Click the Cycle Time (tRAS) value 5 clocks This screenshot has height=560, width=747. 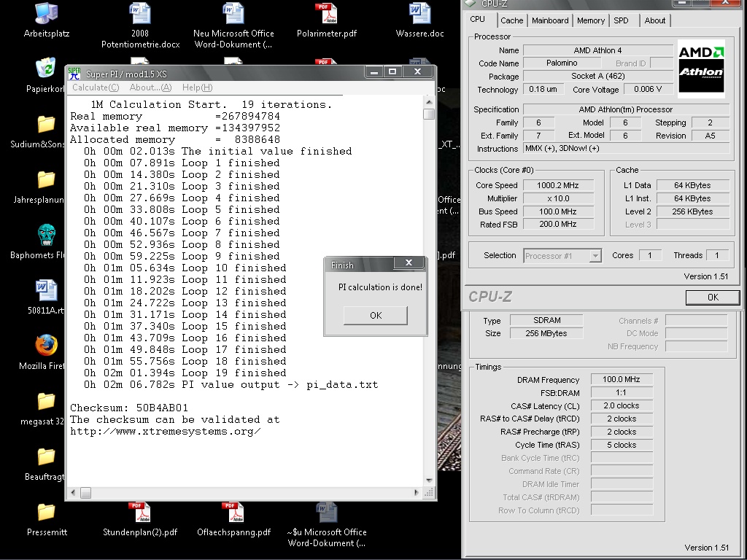point(622,445)
